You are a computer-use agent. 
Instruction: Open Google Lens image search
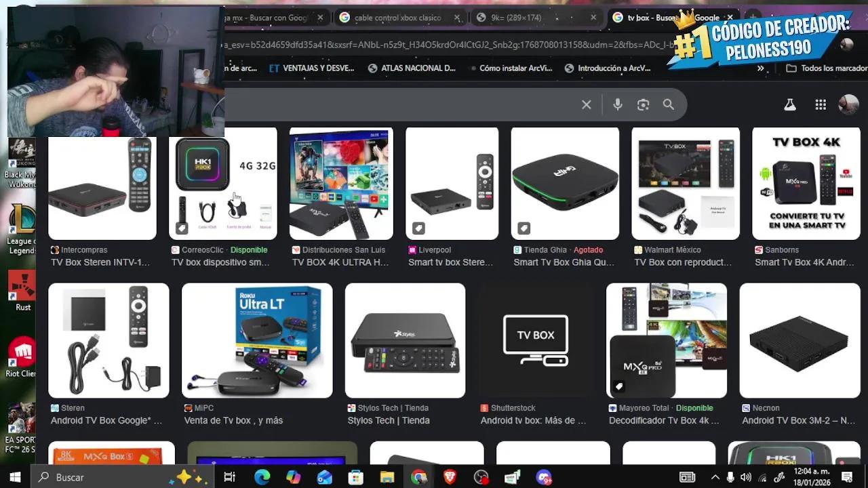[643, 104]
